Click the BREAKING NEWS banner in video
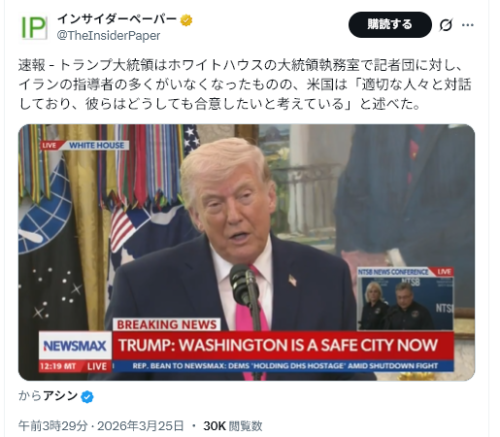 click(x=166, y=324)
